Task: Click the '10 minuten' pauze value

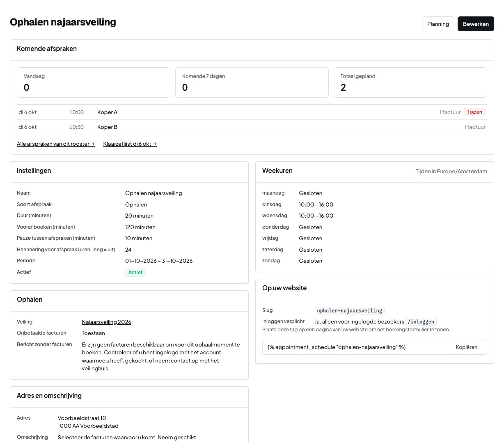Action: pos(139,238)
